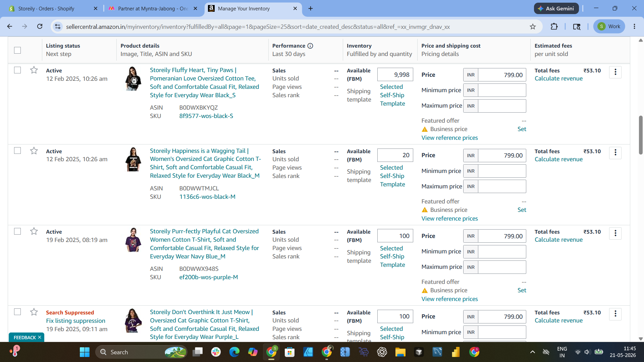View site information icon in address bar
This screenshot has width=644, height=362.
pos(58,26)
